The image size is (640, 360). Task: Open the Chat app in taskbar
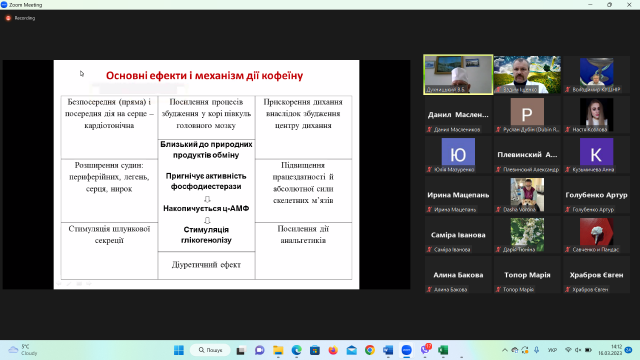260,350
